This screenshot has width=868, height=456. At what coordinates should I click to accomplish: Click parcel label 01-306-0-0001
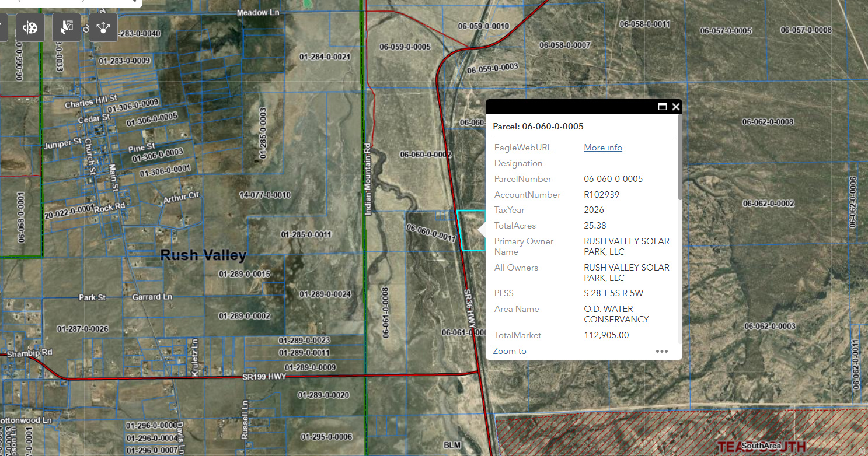[165, 170]
